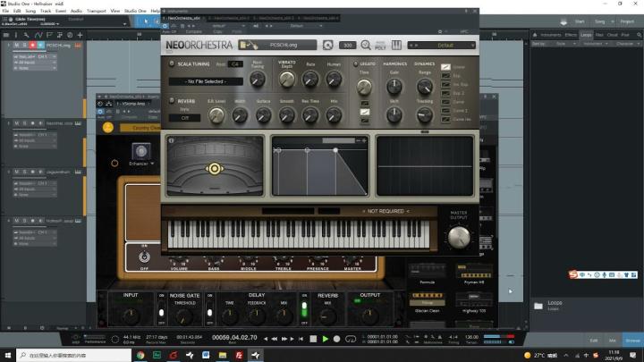
Task: Click the Legato Time knob
Action: [364, 87]
